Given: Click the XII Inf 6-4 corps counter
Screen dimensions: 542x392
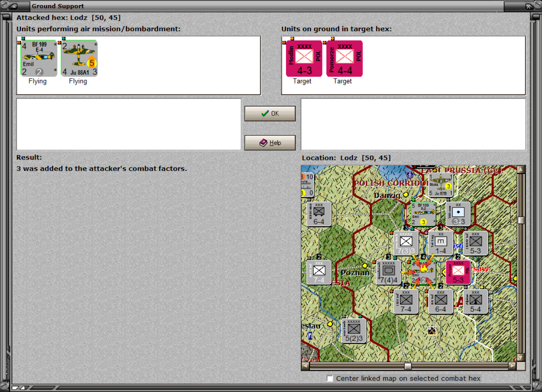Looking at the screenshot, I should click(441, 302).
